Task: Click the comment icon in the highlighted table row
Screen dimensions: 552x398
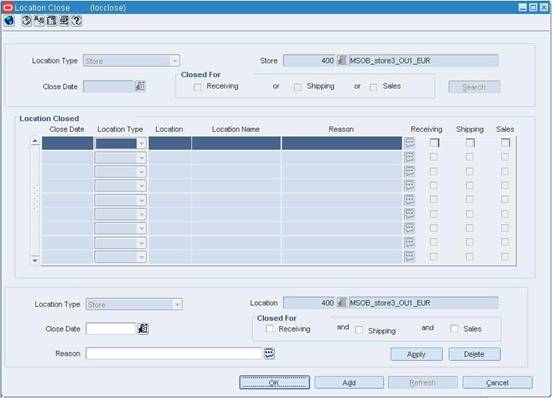Action: (x=409, y=143)
